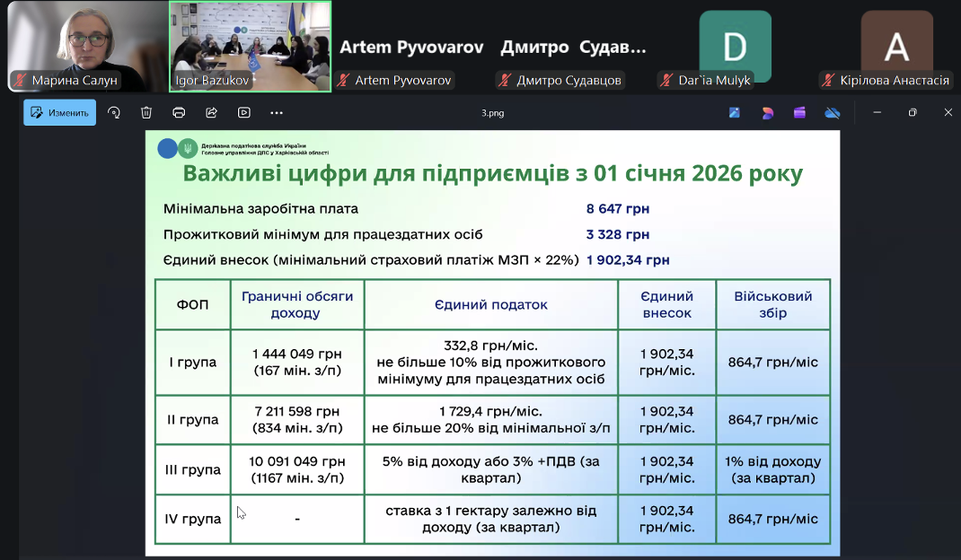This screenshot has height=560, width=961.
Task: Select Марина Салун video thumbnail
Action: (85, 45)
